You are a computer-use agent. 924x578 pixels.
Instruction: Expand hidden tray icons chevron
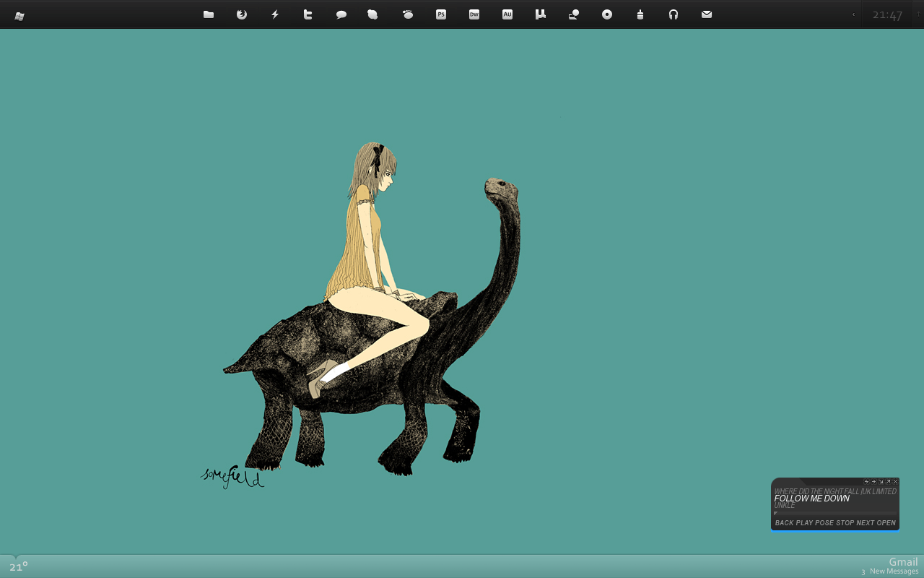(853, 14)
